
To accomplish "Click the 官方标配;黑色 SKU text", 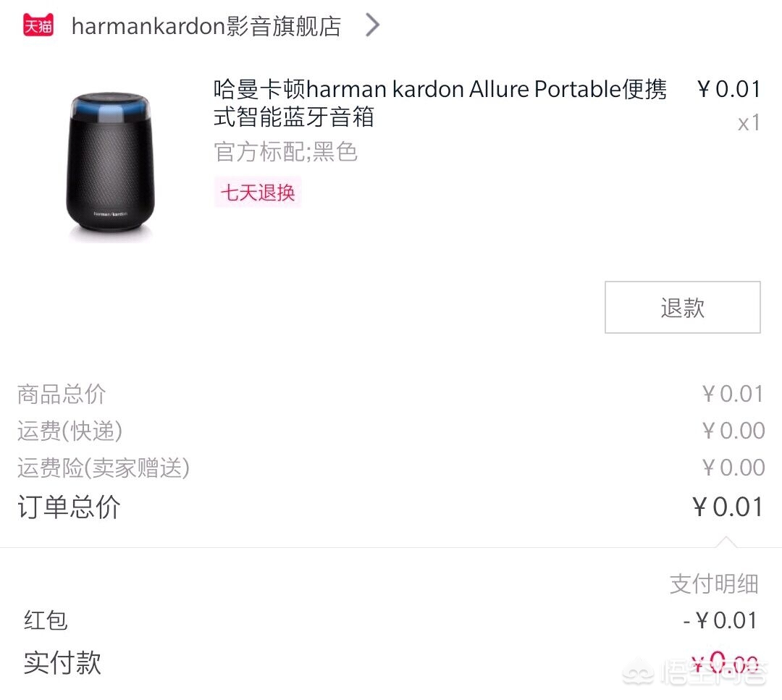I will tap(286, 152).
